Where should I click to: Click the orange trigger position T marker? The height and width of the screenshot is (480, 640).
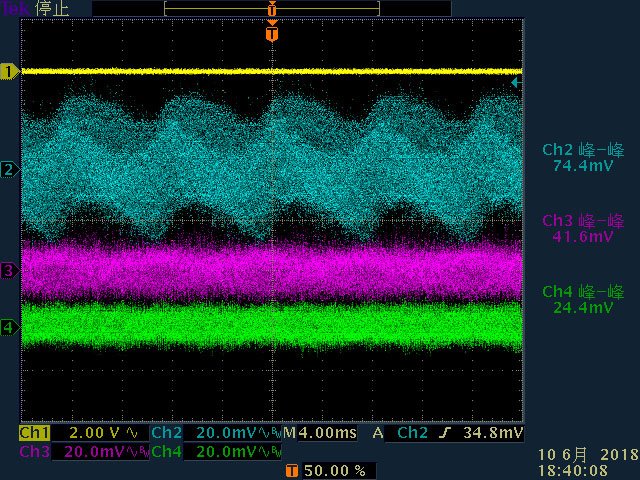click(272, 33)
